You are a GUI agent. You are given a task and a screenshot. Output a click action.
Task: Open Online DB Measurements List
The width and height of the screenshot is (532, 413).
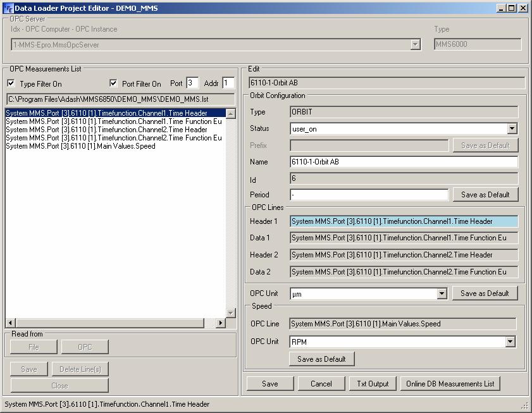pos(450,384)
